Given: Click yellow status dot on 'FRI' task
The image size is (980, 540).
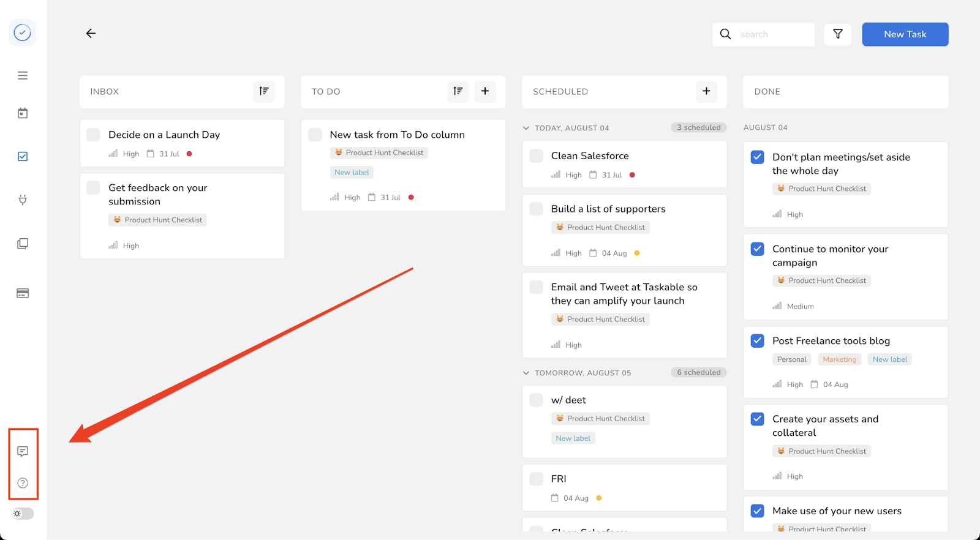Looking at the screenshot, I should click(x=599, y=498).
